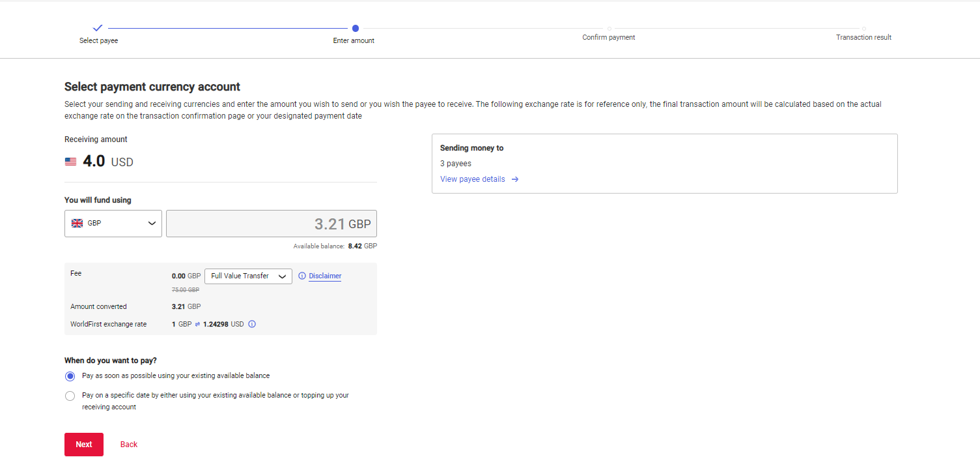The image size is (980, 468).
Task: Click the Enter amount step label
Action: (354, 40)
